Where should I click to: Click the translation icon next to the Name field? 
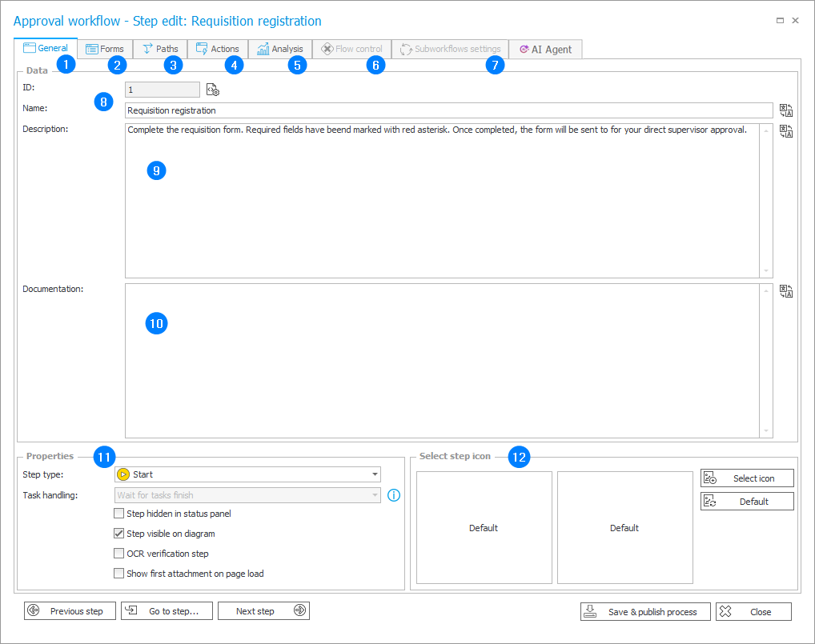(x=785, y=110)
